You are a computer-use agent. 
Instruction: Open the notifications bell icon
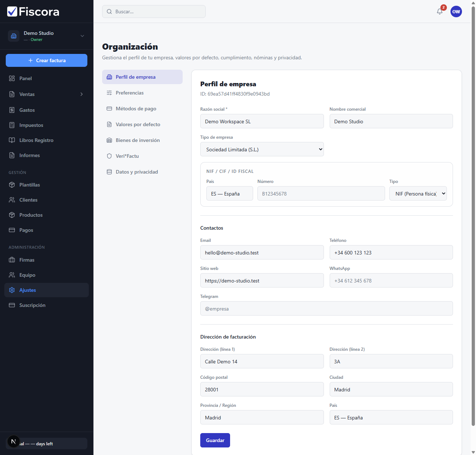[440, 12]
